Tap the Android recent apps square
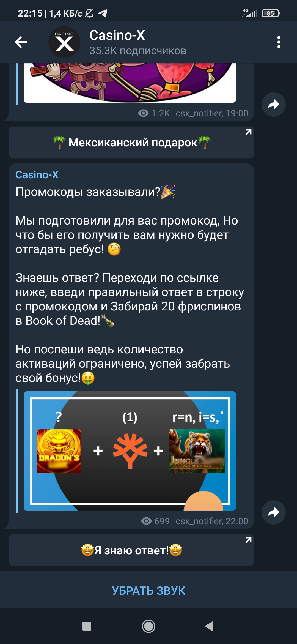Viewport: 297px width, 644px height. tap(87, 626)
